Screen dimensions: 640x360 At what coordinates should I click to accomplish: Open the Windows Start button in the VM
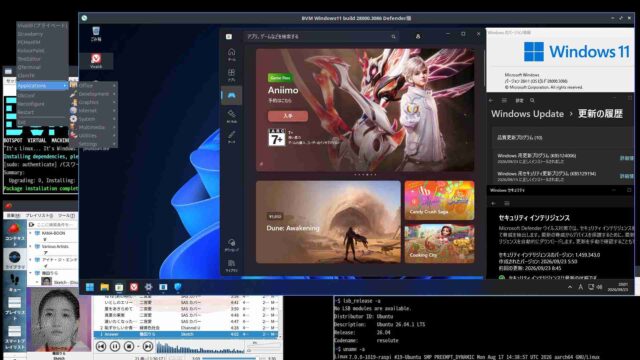click(90, 287)
